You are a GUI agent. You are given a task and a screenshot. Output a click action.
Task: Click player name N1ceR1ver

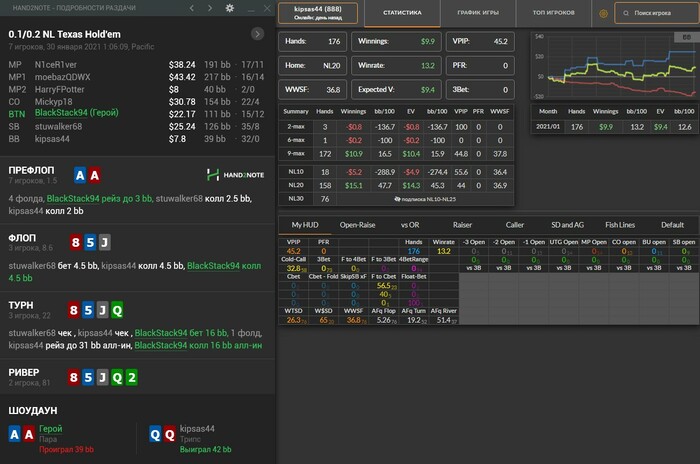click(x=56, y=65)
